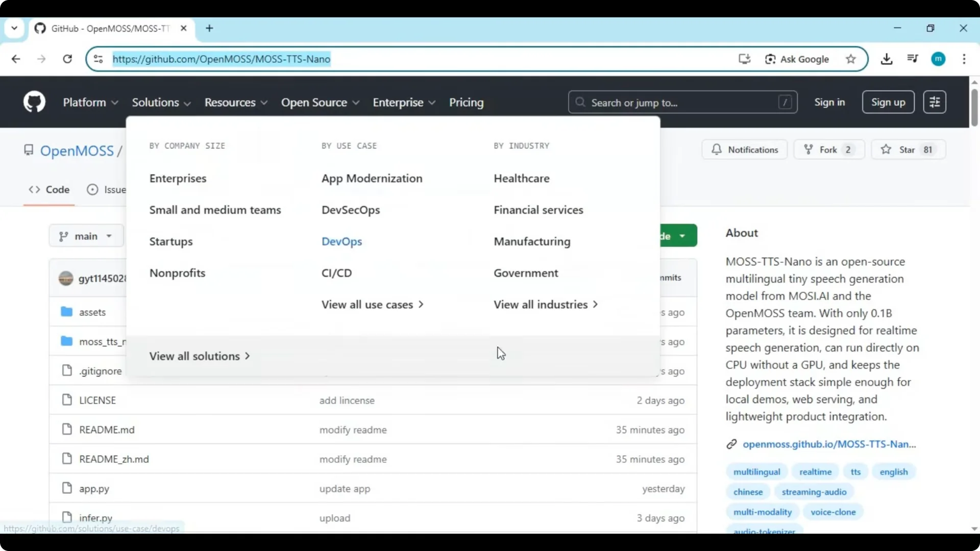Click the appearance settings icon beside Sign up
Viewport: 980px width, 551px height.
point(935,102)
